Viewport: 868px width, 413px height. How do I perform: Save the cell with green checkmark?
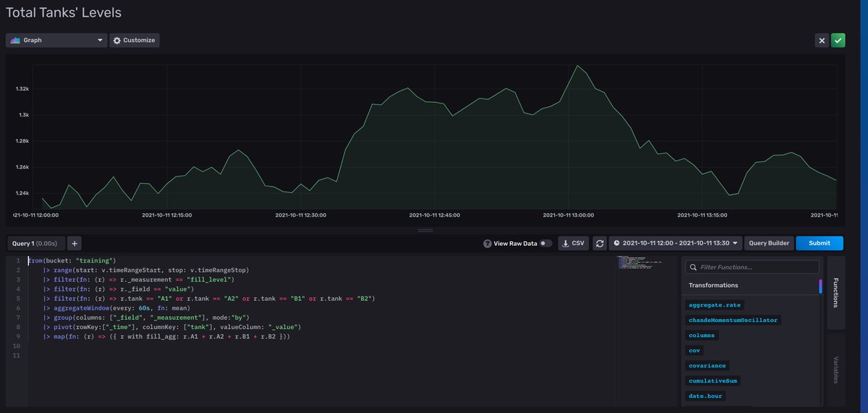tap(838, 41)
